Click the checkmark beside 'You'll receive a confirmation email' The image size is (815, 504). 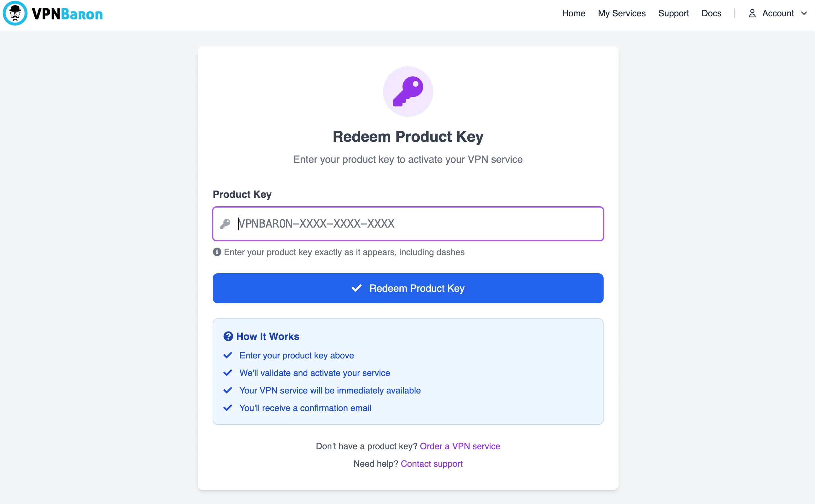coord(228,408)
